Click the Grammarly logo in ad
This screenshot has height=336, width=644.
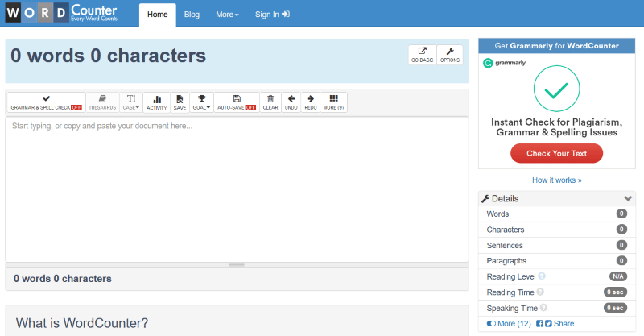505,63
